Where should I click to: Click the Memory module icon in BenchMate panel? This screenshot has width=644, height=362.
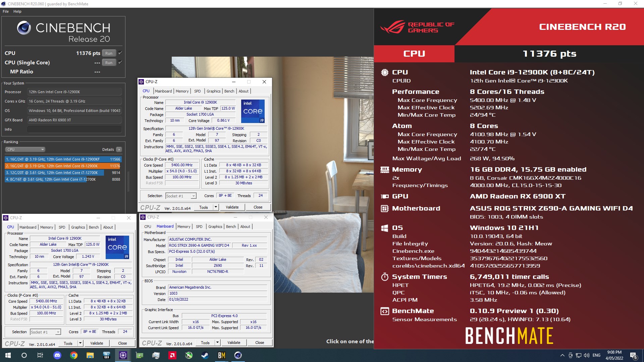coord(385,170)
